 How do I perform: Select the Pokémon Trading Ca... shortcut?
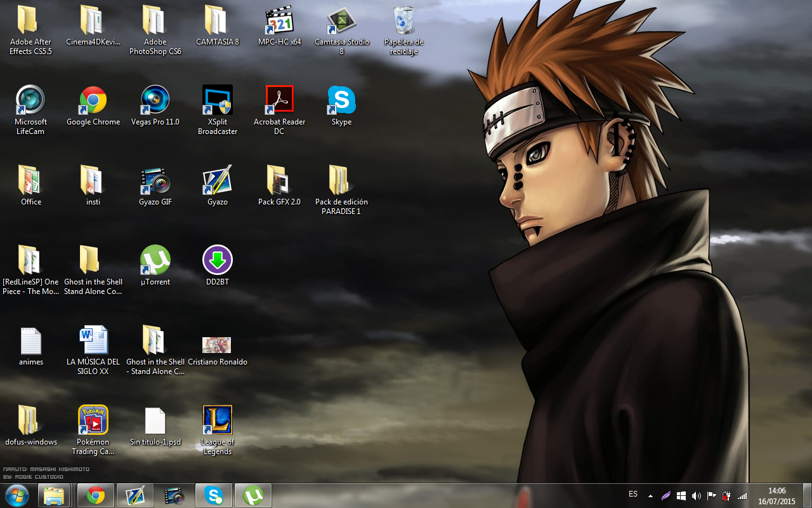click(93, 430)
